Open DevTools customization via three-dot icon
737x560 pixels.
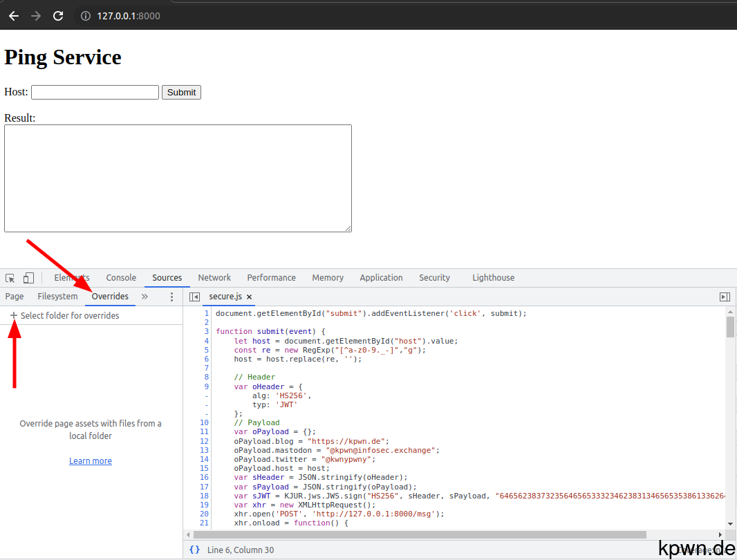click(x=171, y=296)
